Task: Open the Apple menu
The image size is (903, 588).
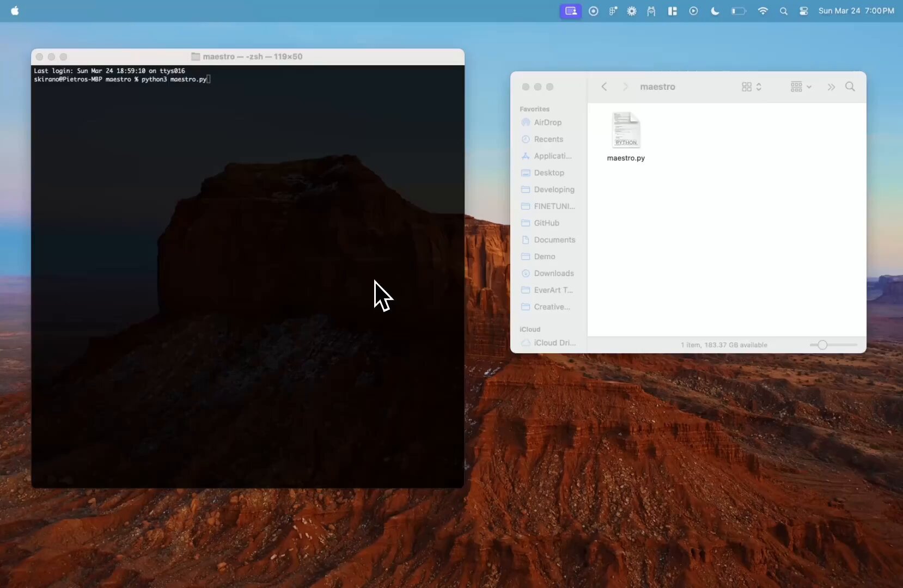Action: click(15, 11)
